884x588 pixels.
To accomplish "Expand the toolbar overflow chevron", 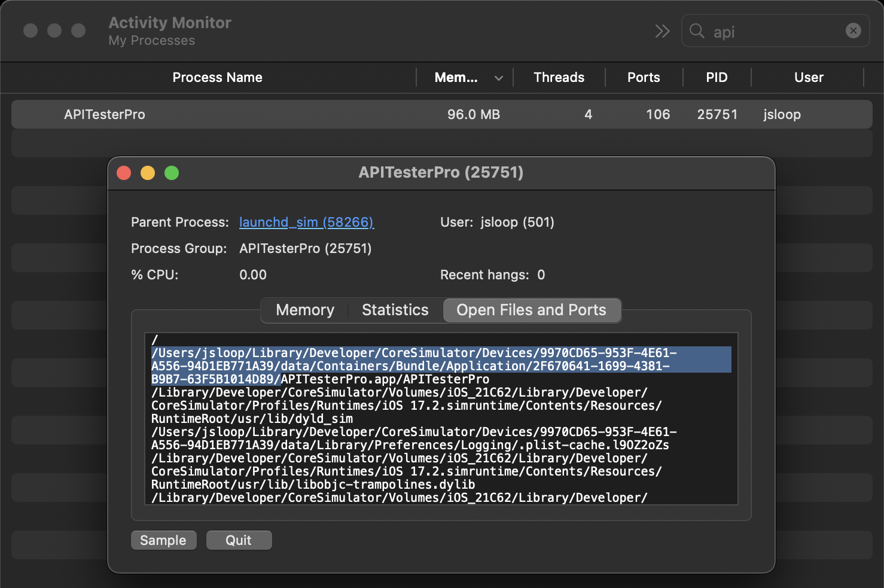I will (662, 31).
